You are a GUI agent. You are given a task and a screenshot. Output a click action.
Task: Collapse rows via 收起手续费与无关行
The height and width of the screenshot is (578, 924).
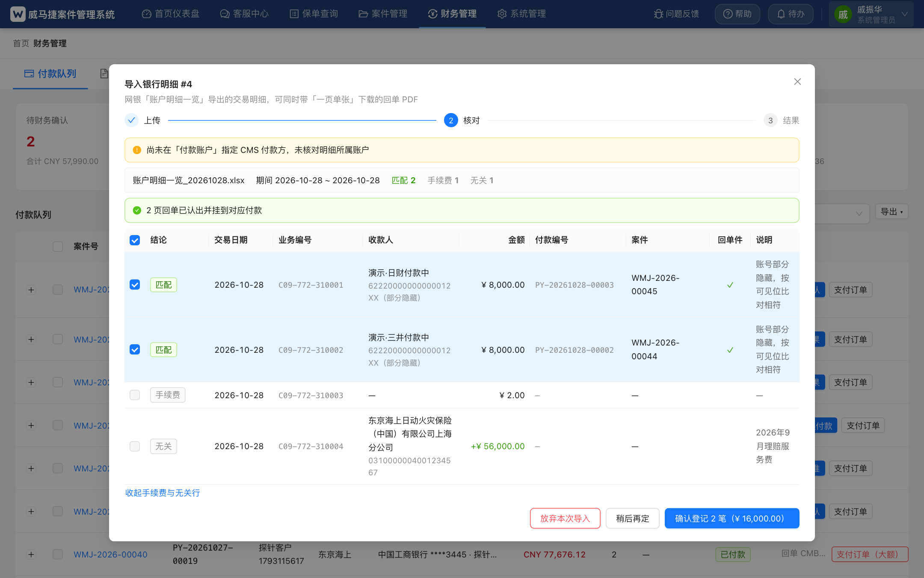point(163,493)
